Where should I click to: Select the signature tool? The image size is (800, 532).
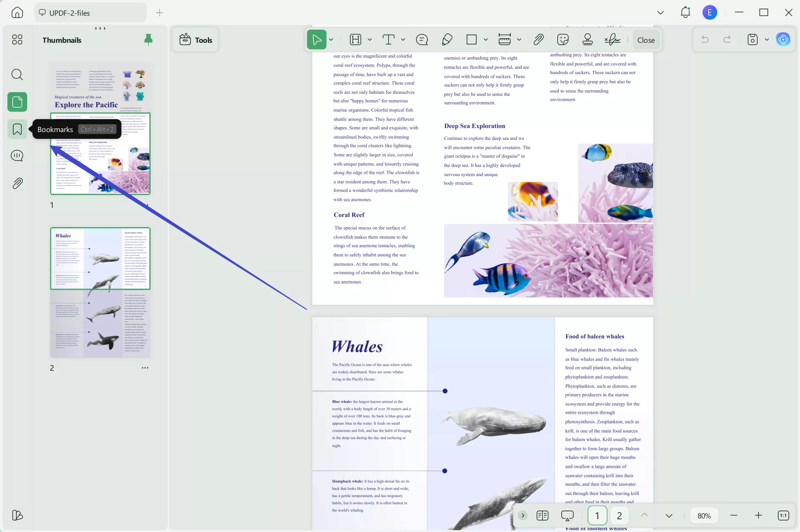[x=612, y=40]
